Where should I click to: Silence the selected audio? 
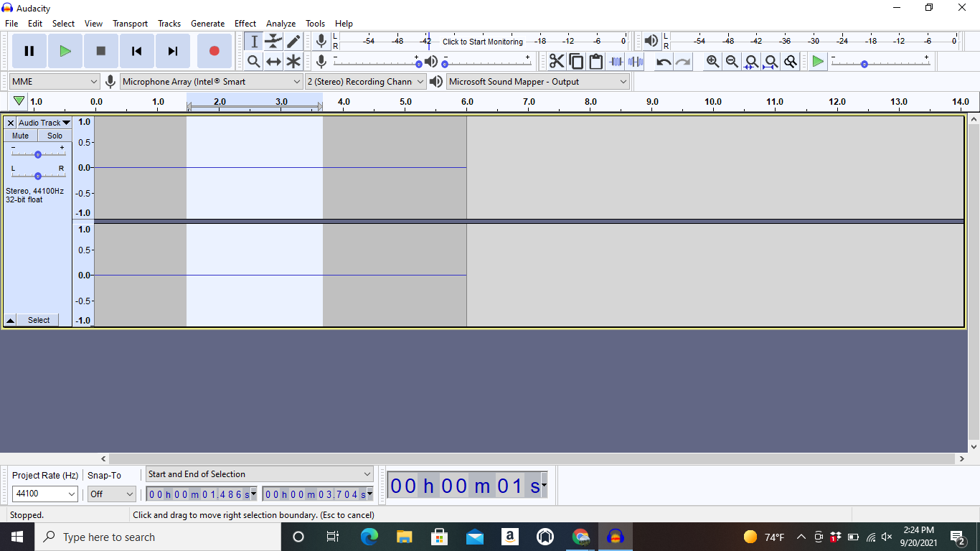pos(635,61)
